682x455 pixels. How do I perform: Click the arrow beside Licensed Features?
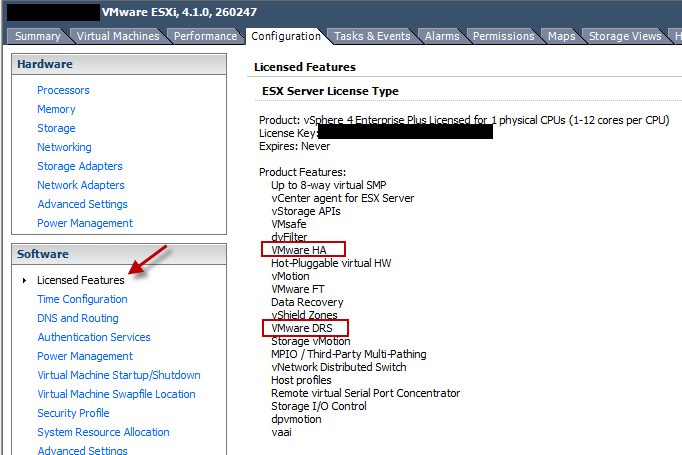(x=25, y=281)
